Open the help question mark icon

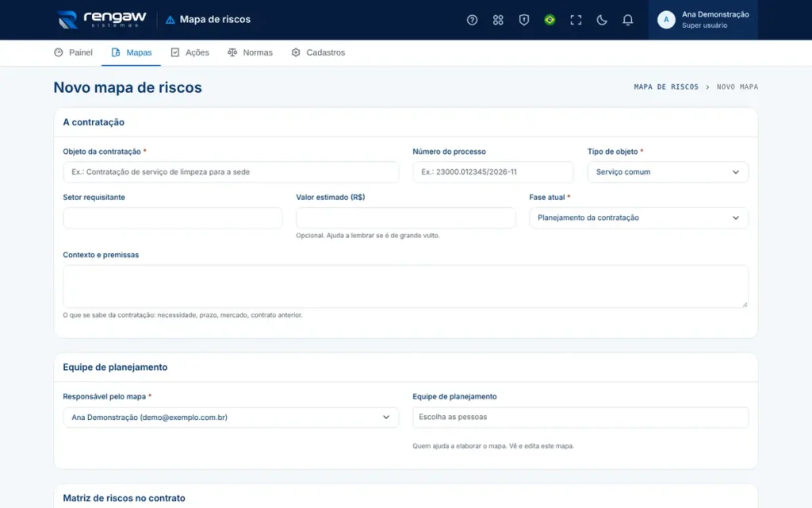(472, 20)
